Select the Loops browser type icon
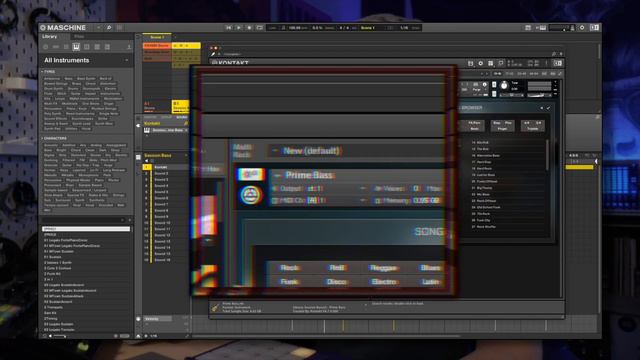The image size is (640, 360). (97, 47)
